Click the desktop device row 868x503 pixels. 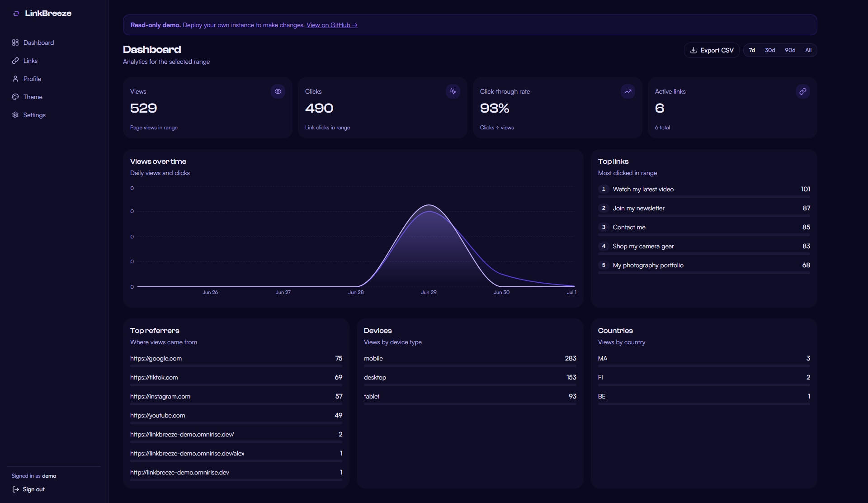point(470,380)
